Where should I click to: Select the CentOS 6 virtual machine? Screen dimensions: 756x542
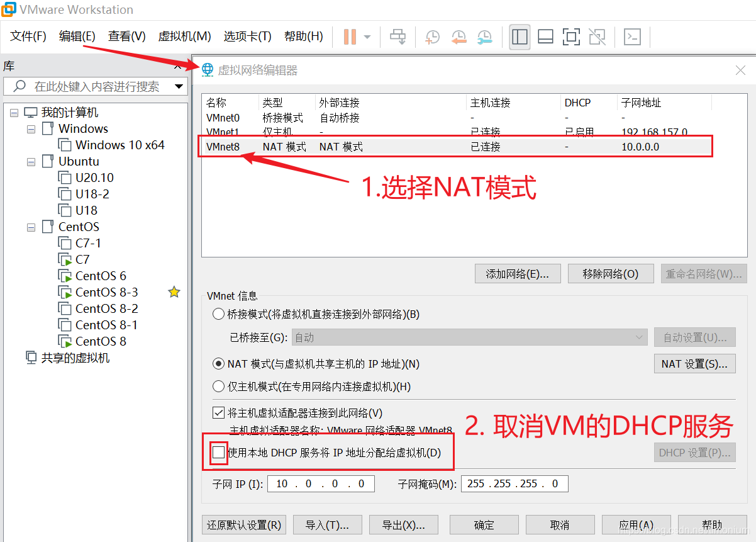(x=92, y=276)
